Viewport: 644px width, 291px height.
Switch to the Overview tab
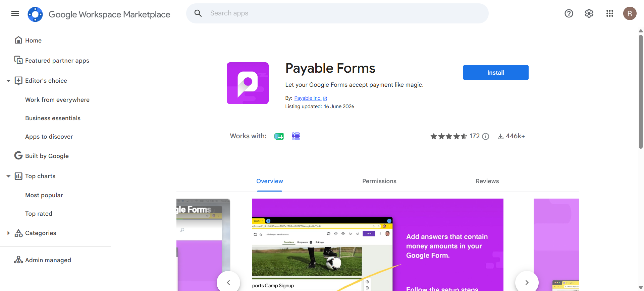click(x=270, y=181)
